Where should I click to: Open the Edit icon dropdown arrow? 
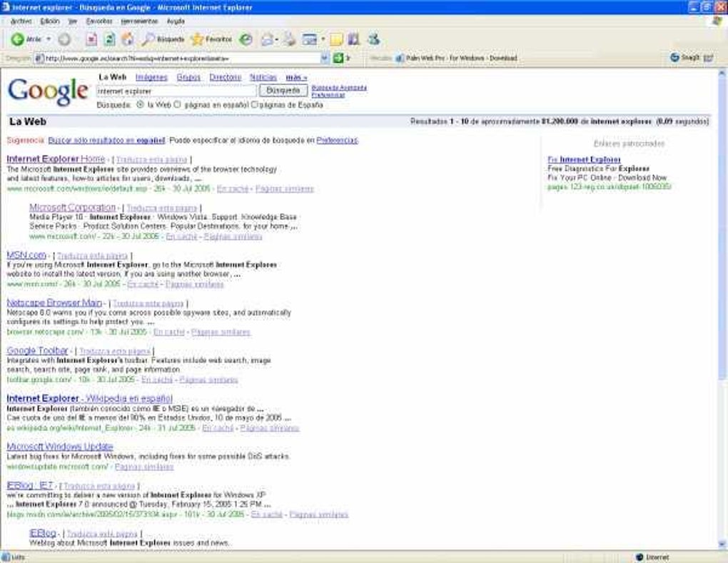(323, 40)
